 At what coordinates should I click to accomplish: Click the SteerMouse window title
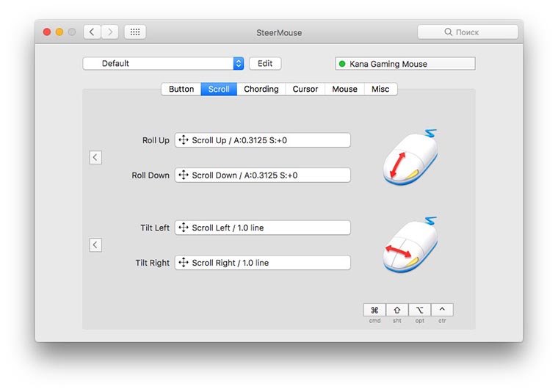point(279,33)
